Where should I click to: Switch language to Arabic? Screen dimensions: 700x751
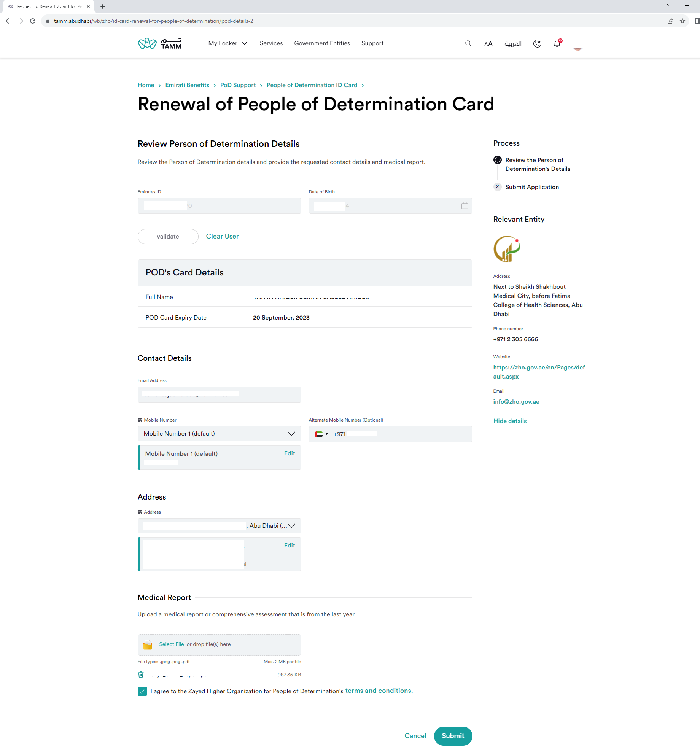pyautogui.click(x=513, y=44)
